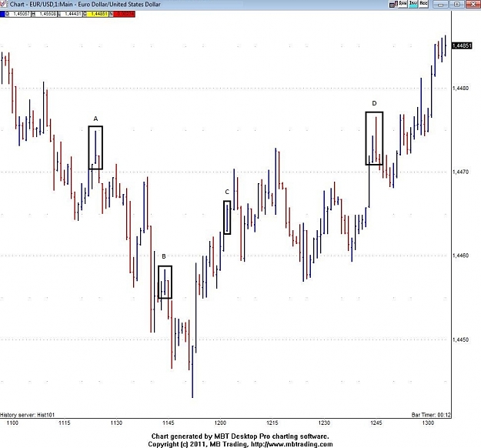Image resolution: width=481 pixels, height=448 pixels.
Task: Click the Acc button in the title bar
Action: point(423,3)
